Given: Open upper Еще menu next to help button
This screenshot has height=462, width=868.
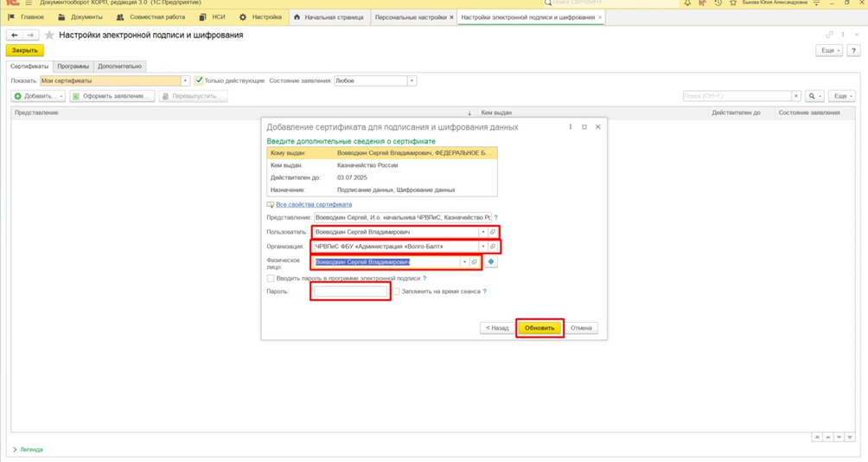Looking at the screenshot, I should point(830,50).
